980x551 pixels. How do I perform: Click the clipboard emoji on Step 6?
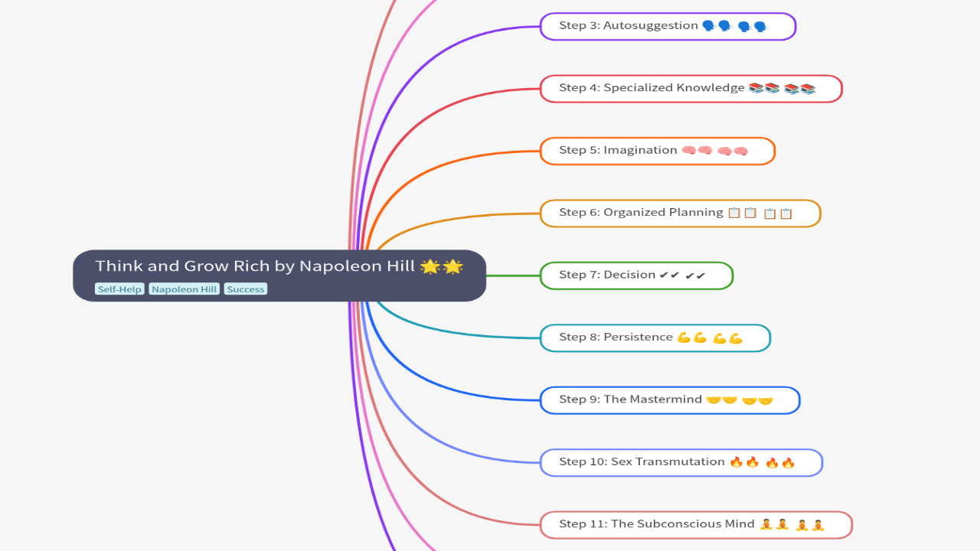pyautogui.click(x=759, y=214)
